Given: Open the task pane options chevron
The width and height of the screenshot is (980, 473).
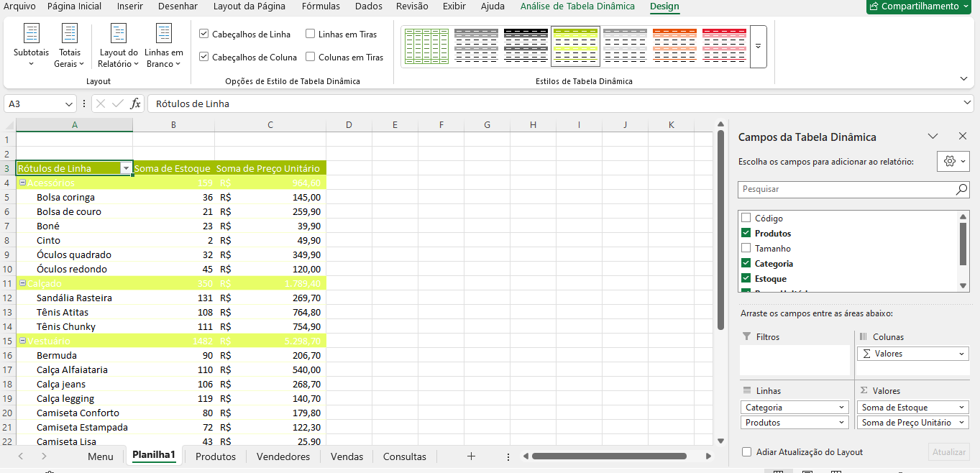Looking at the screenshot, I should pyautogui.click(x=933, y=136).
